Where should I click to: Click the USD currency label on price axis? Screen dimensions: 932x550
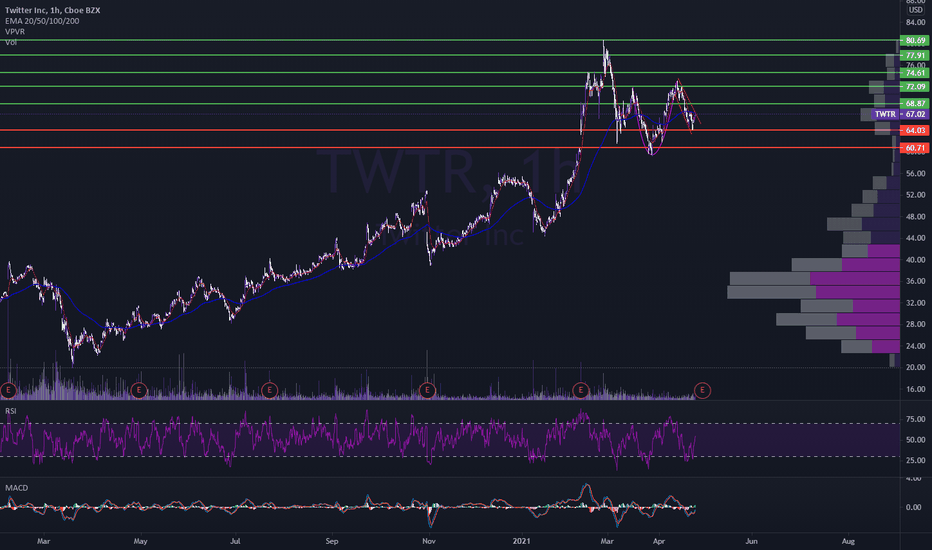(x=915, y=10)
